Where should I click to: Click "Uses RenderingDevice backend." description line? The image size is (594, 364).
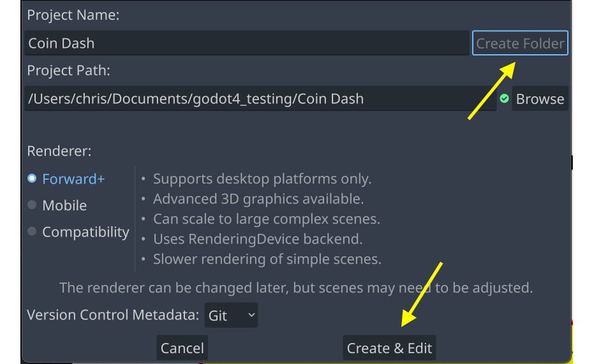[258, 239]
